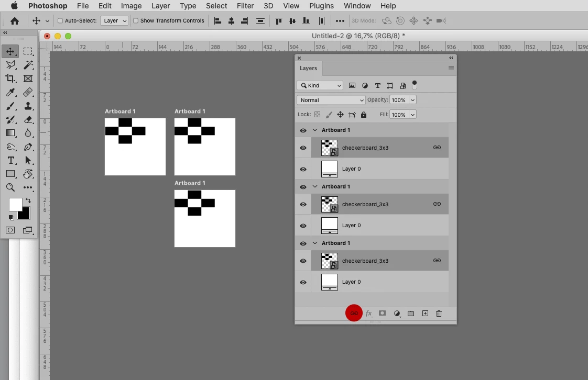Open the Fill slider arrow
Image resolution: width=588 pixels, height=380 pixels.
tap(412, 115)
